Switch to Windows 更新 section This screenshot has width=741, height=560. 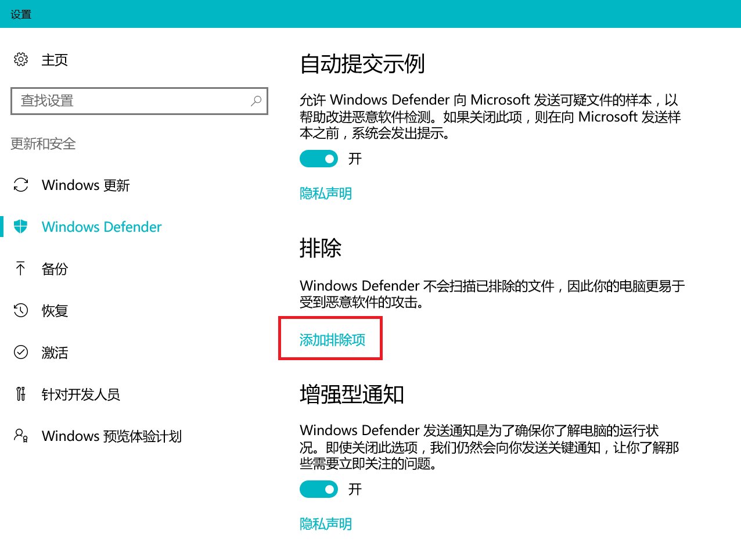click(x=85, y=185)
